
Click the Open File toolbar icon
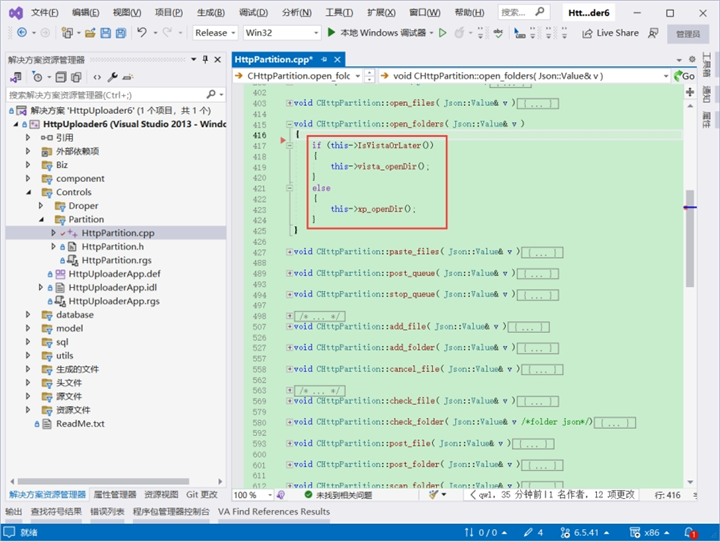[x=90, y=33]
